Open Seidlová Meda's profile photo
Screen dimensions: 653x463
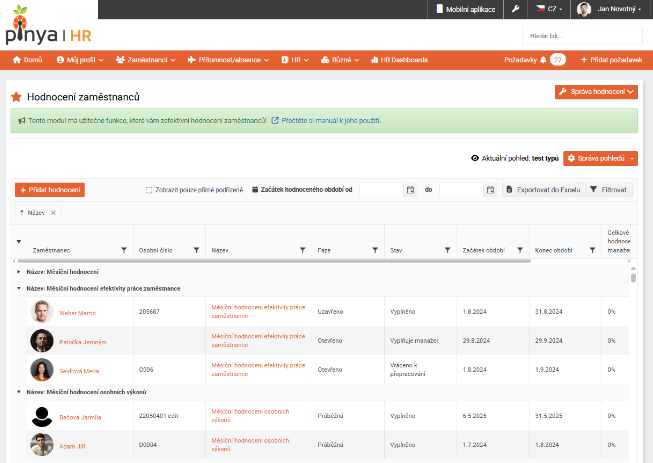(x=42, y=370)
